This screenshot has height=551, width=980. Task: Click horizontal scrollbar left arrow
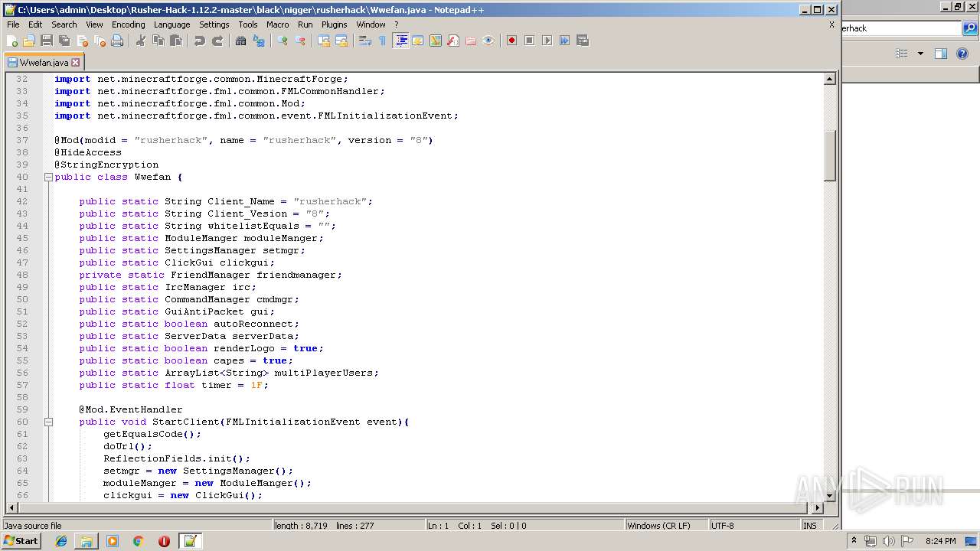(x=11, y=507)
